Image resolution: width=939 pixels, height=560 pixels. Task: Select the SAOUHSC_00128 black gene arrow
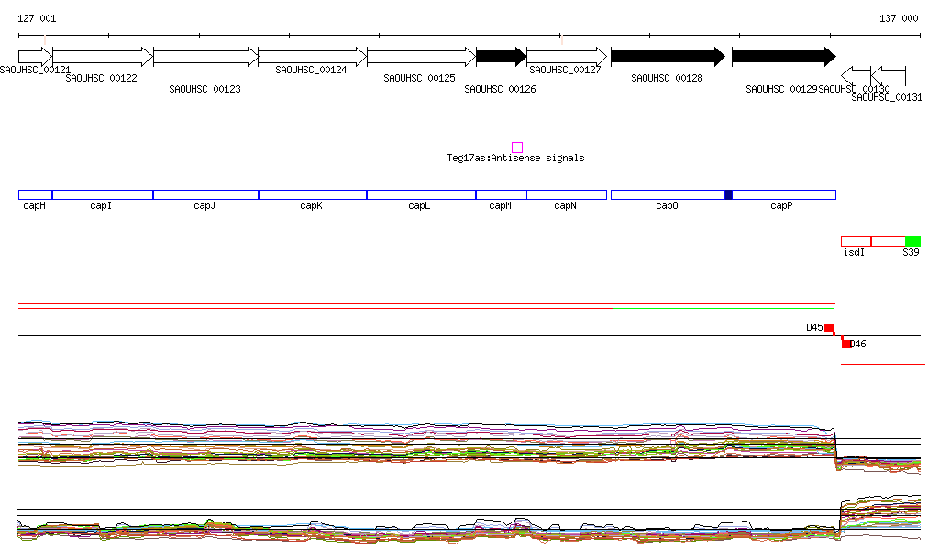pos(668,57)
